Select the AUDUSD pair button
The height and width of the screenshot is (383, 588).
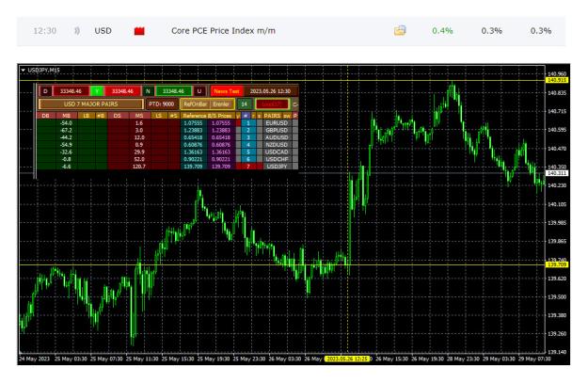[x=277, y=137]
